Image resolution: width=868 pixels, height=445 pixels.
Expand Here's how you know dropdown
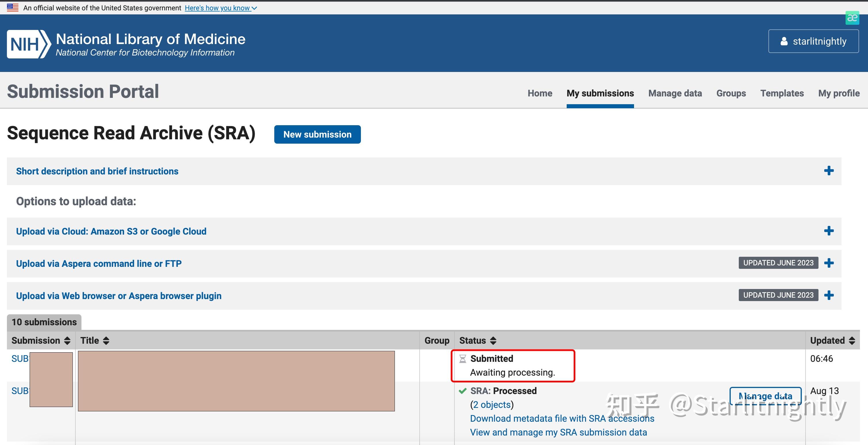point(221,8)
